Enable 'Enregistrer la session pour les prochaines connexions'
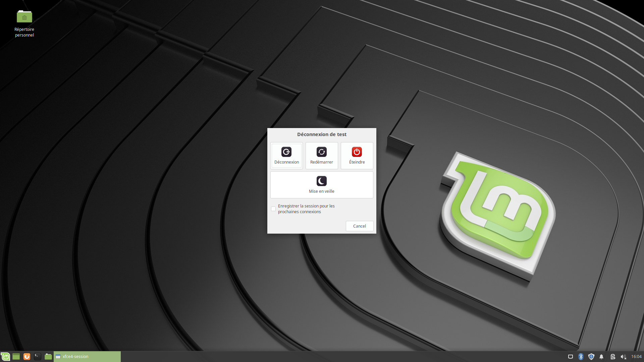 [x=273, y=209]
